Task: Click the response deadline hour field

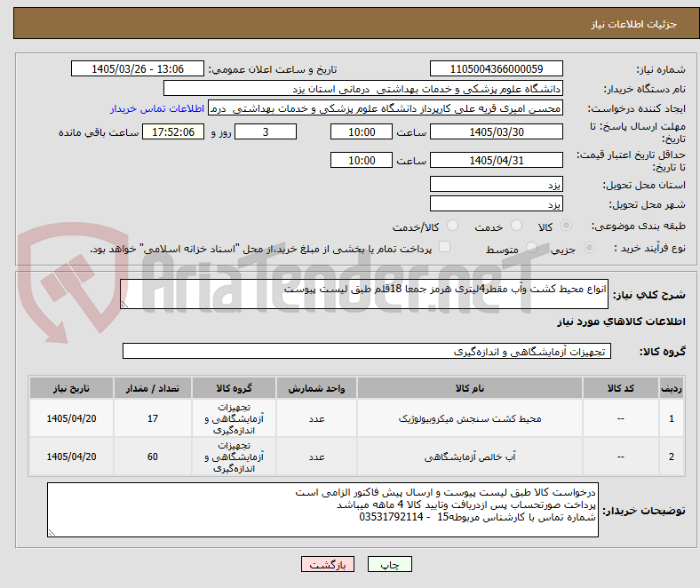Action: [x=362, y=131]
